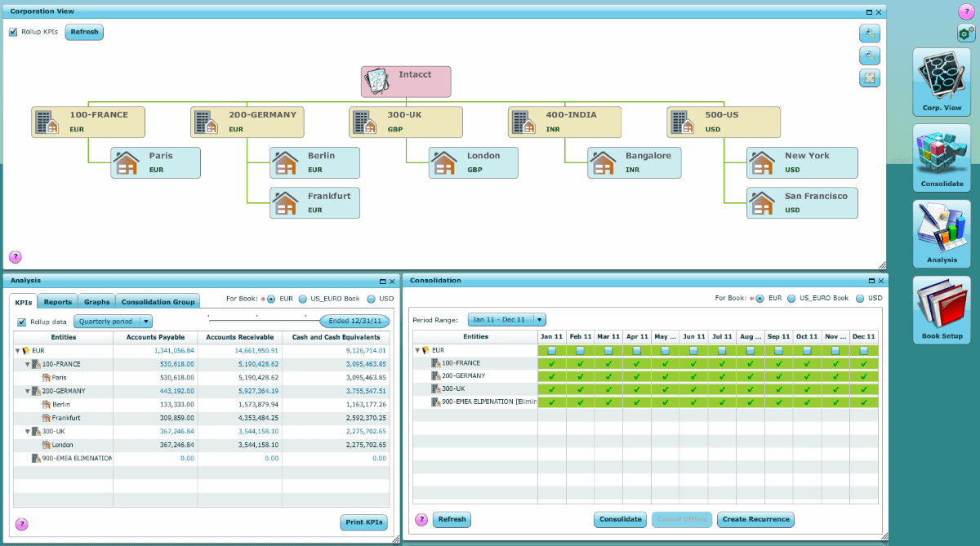The height and width of the screenshot is (546, 980).
Task: Collapse the EUR tree in the Analysis table
Action: (x=18, y=351)
